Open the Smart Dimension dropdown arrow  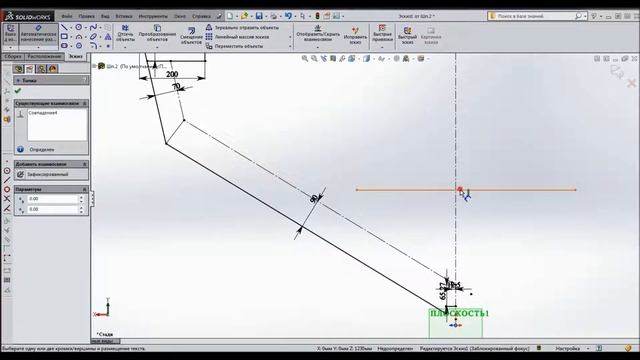(38, 47)
